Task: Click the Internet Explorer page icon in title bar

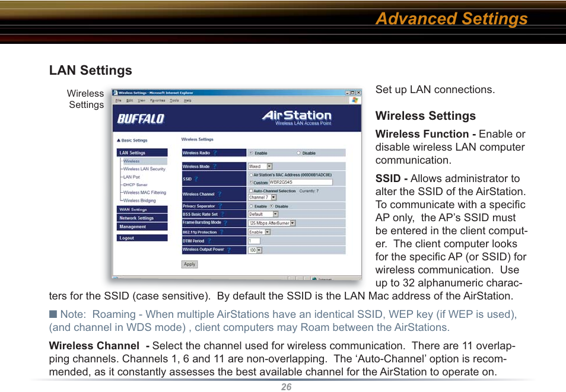Action: (x=115, y=93)
